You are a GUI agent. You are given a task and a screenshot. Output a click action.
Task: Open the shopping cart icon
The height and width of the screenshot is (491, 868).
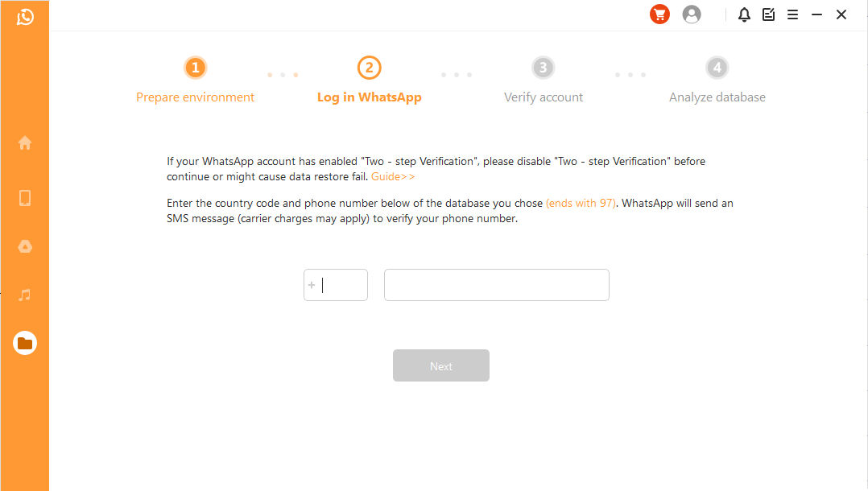[659, 14]
